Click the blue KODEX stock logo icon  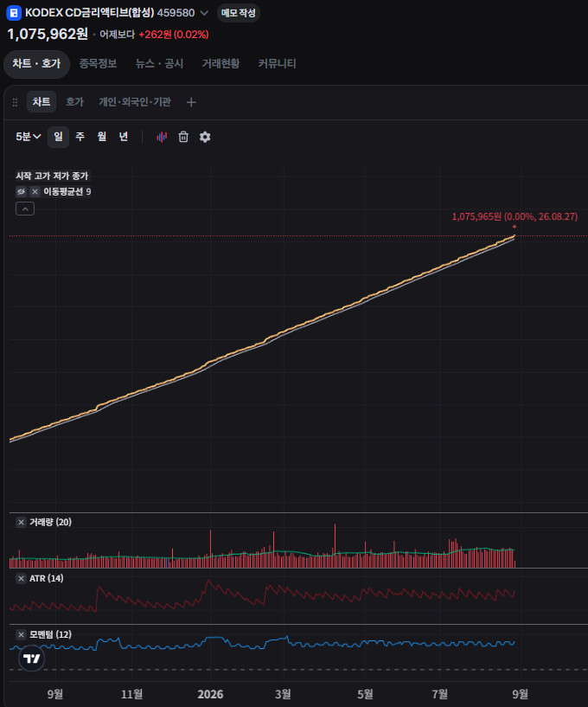point(14,13)
